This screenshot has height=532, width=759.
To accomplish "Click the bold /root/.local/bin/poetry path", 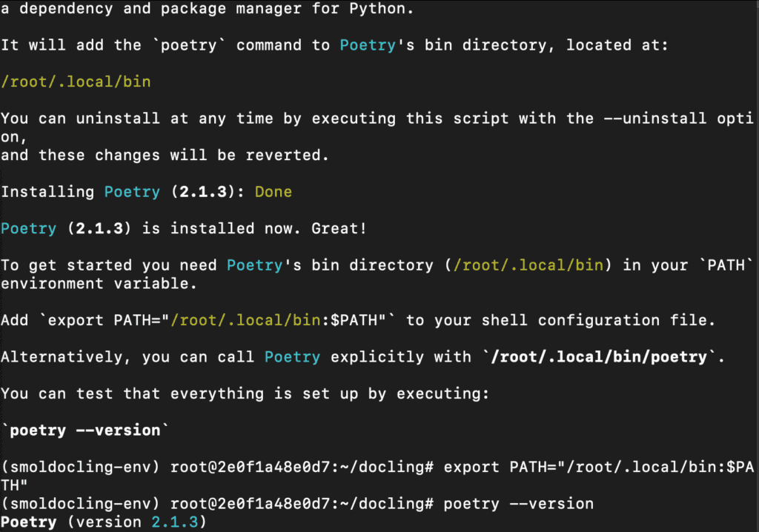I will point(599,357).
